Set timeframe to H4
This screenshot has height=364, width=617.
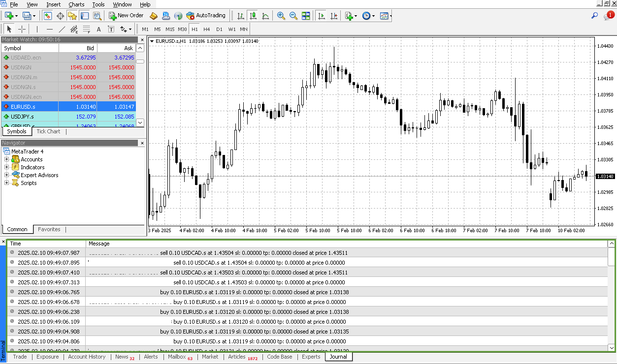207,29
